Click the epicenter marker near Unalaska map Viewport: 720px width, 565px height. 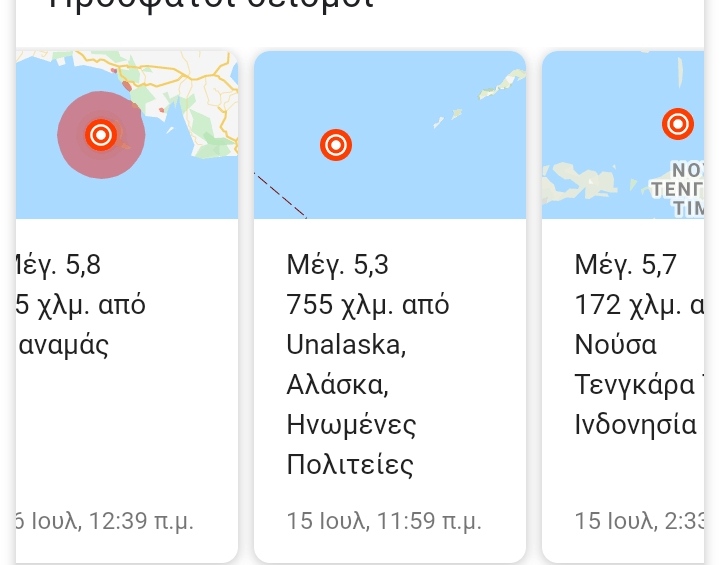[336, 145]
